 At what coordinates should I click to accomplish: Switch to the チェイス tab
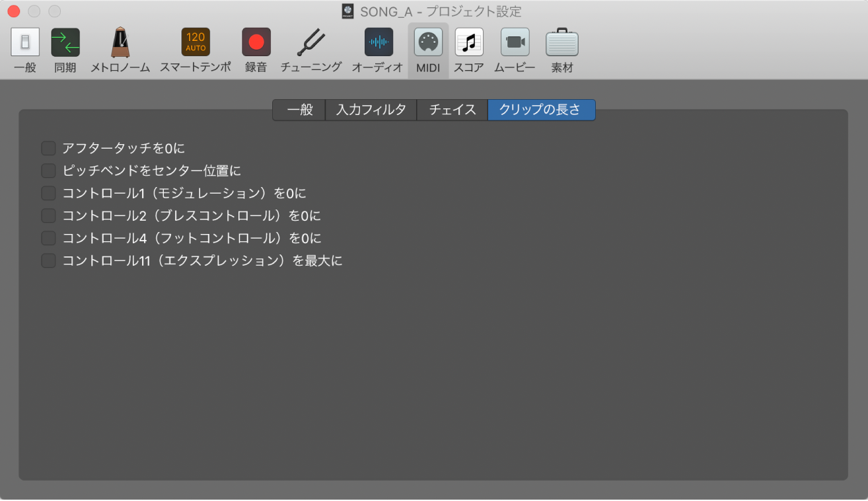[452, 110]
